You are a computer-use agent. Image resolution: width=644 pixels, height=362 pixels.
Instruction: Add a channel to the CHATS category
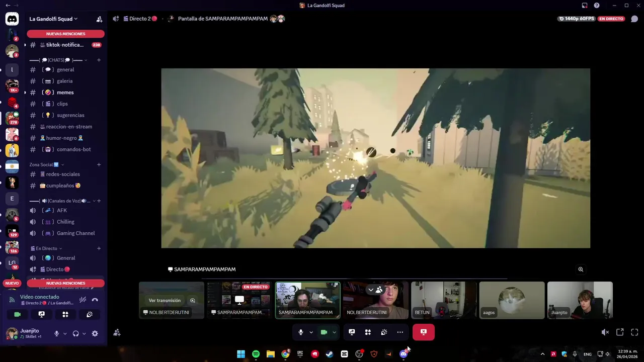pos(99,60)
